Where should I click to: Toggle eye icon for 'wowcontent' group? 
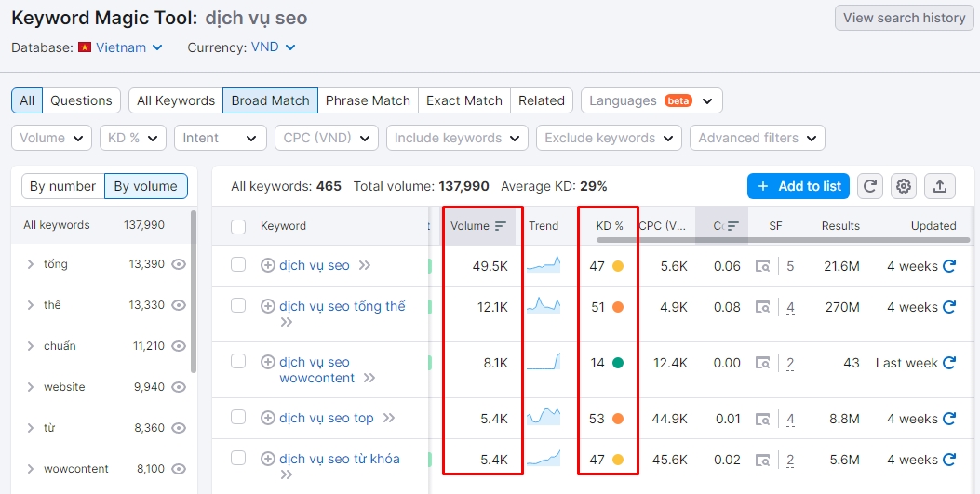pyautogui.click(x=179, y=468)
